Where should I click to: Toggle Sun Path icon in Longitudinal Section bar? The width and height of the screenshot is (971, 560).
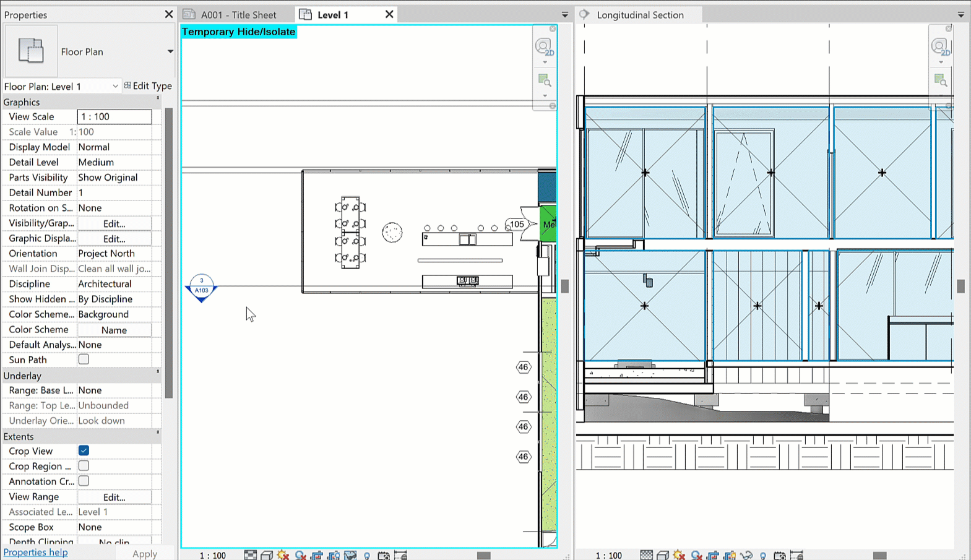(680, 555)
